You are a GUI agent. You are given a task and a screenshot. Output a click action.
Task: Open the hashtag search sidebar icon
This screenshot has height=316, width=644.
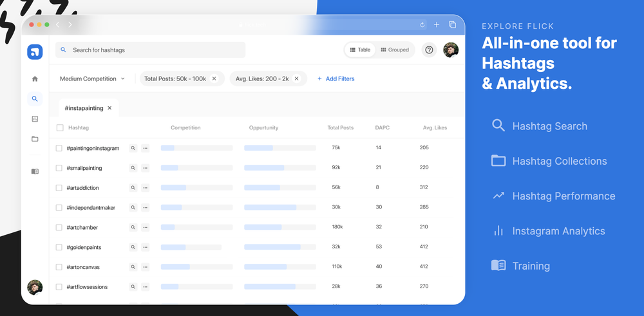(x=35, y=99)
